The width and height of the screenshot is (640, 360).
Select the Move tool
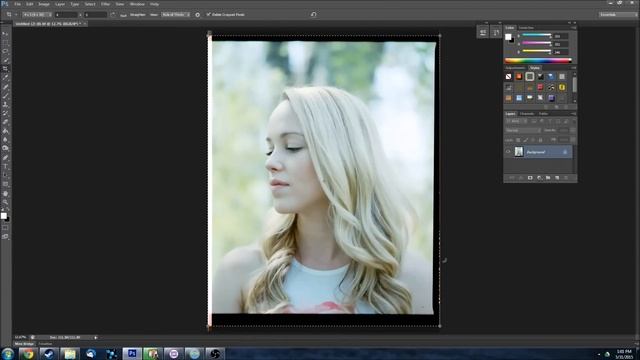point(5,34)
